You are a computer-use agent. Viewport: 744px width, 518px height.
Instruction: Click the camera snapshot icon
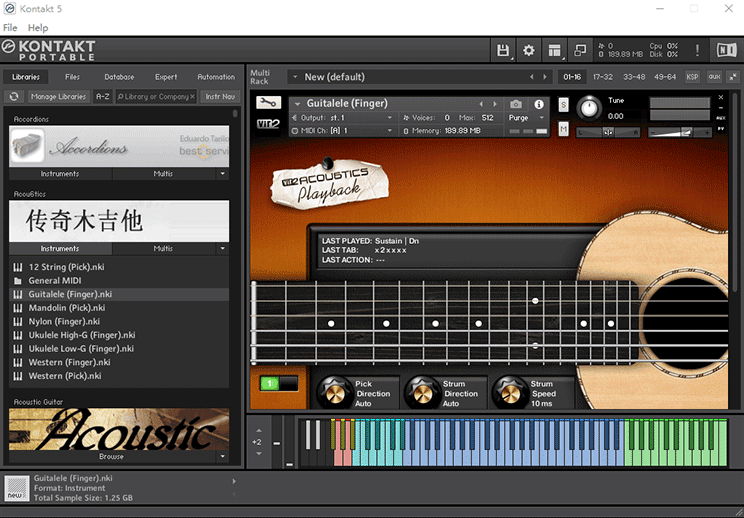pyautogui.click(x=516, y=104)
